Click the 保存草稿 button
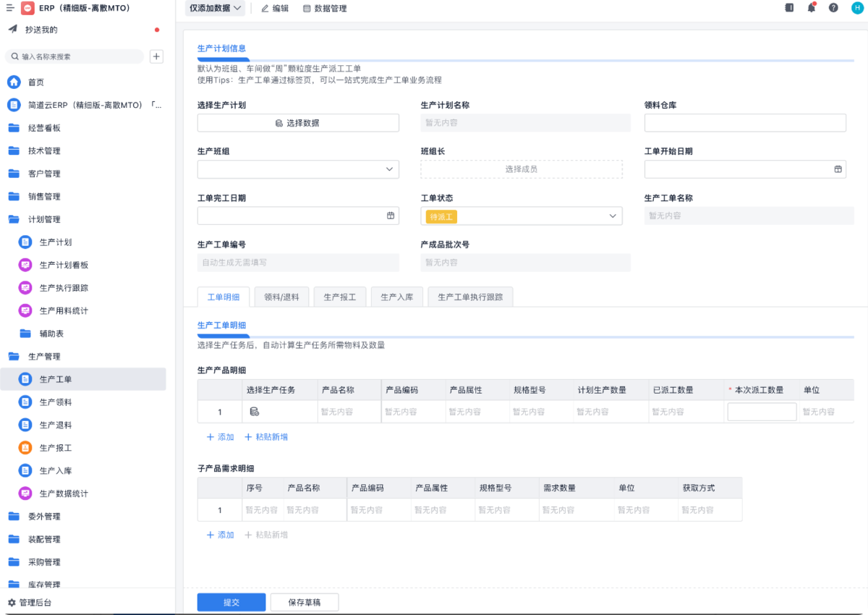This screenshot has height=615, width=868. [x=304, y=602]
